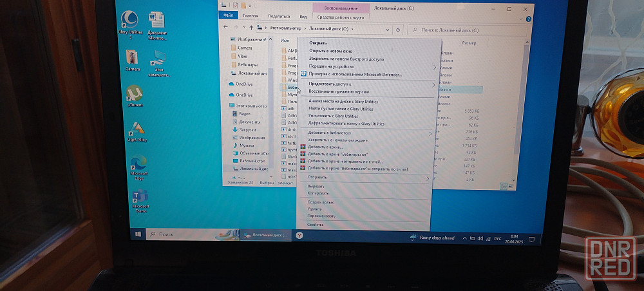Open the Файл tab
Image resolution: width=644 pixels, height=291 pixels.
tap(227, 15)
